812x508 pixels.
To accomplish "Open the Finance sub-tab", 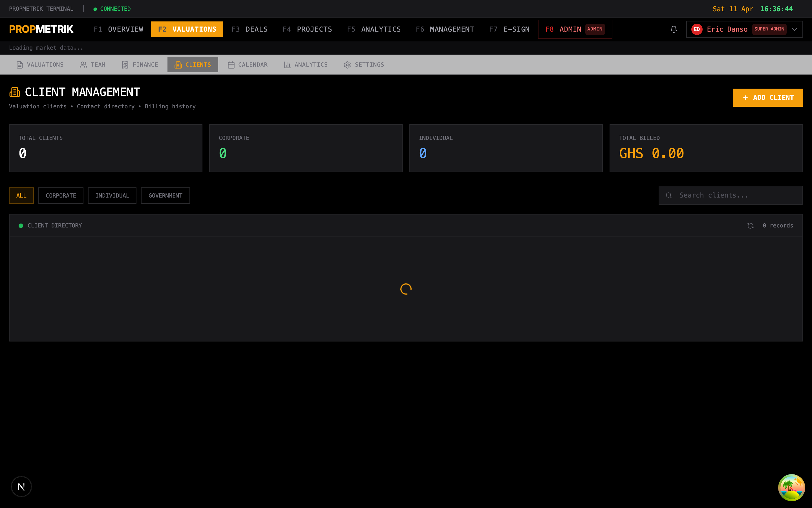I will (x=140, y=65).
